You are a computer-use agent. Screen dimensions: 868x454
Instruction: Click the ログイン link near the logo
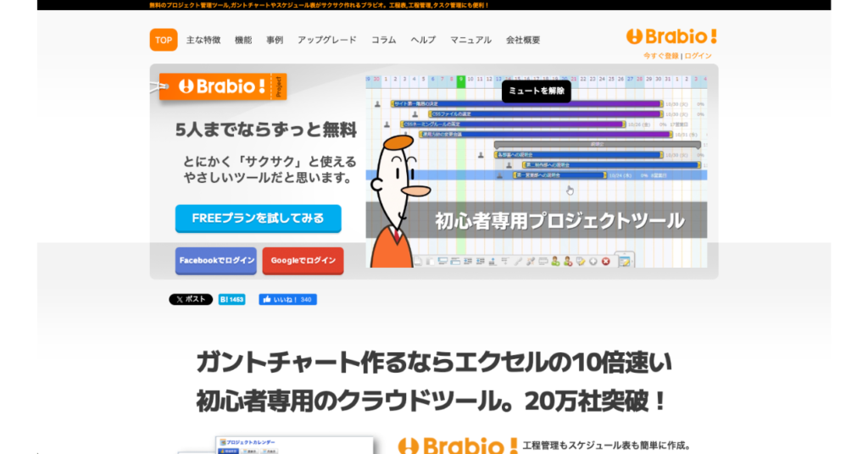tap(698, 56)
